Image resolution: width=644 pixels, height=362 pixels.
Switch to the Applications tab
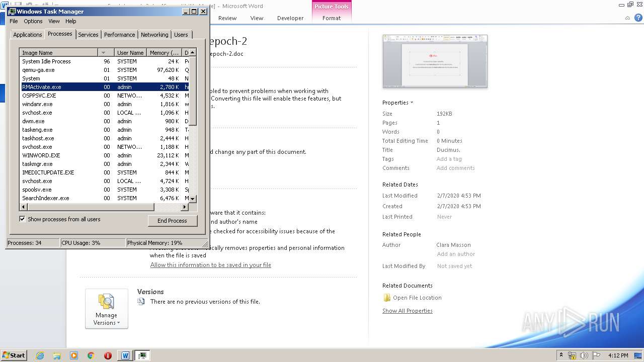[27, 35]
